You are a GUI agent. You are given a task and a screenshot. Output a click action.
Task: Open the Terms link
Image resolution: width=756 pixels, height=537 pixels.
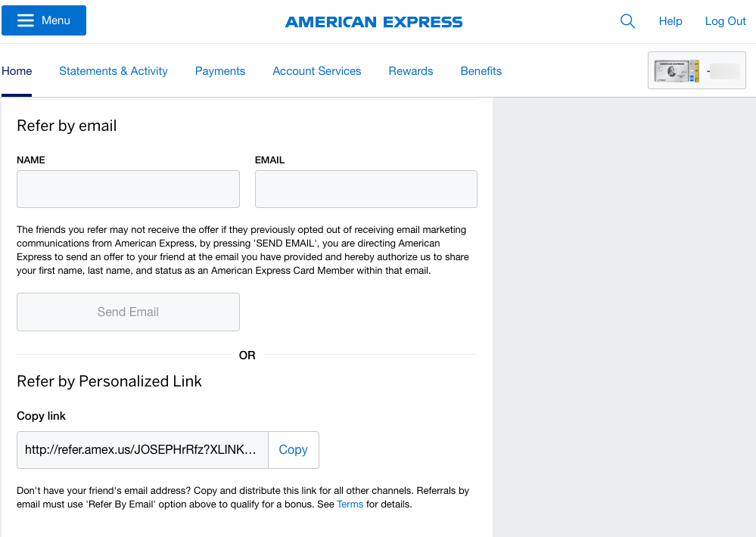tap(350, 504)
